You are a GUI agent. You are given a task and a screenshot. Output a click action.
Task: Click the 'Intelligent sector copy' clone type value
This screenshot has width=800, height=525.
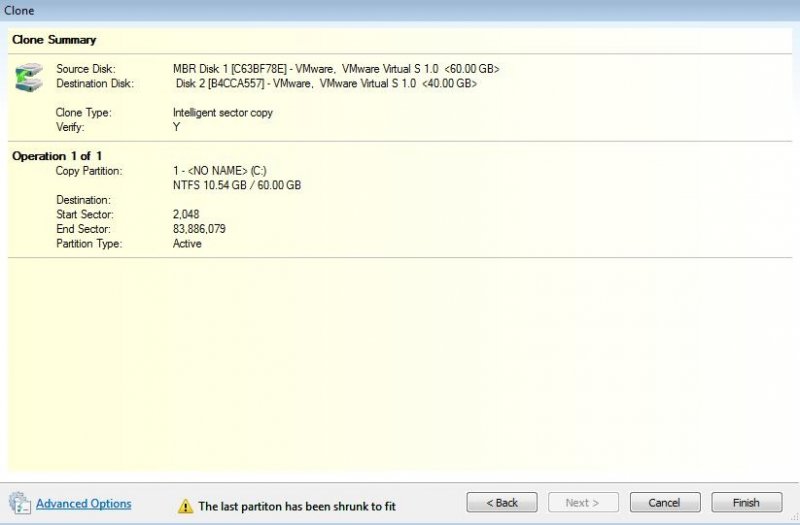point(223,112)
